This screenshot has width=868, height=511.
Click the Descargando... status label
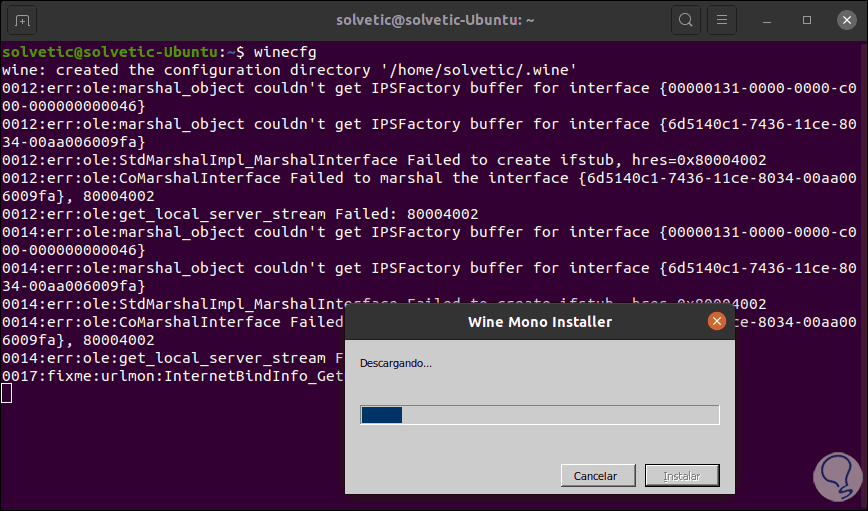coord(396,363)
